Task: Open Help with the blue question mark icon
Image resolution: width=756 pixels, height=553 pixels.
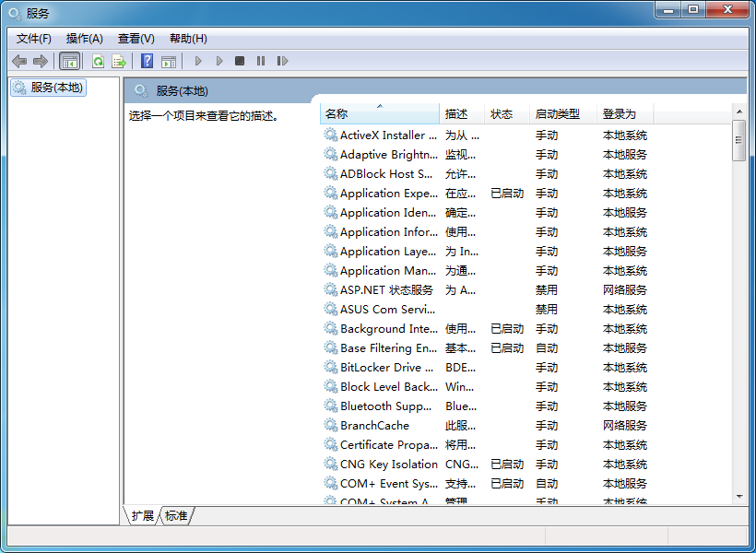Action: pos(147,61)
